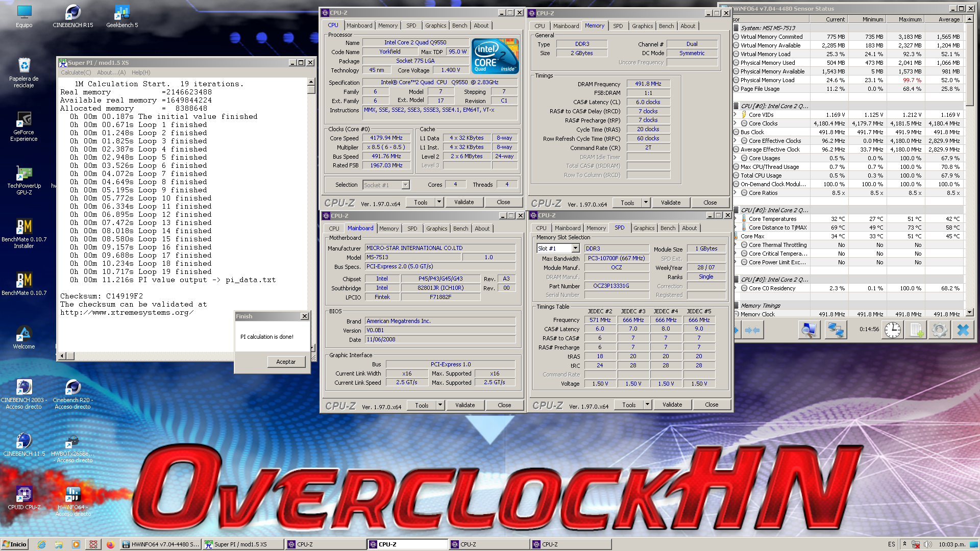Open Tools dropdown arrow in Mainboard window
980x551 pixels.
(x=440, y=405)
